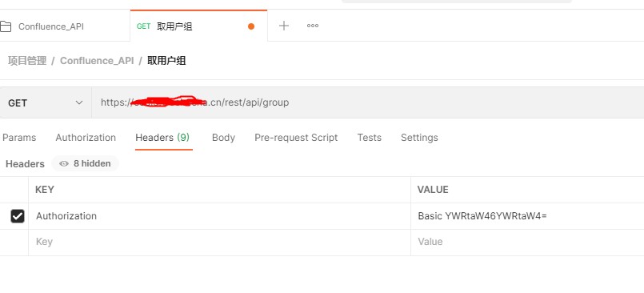Screen dimensions: 644x293
Task: Open the Confluence_API collection tab
Action: pyautogui.click(x=65, y=26)
